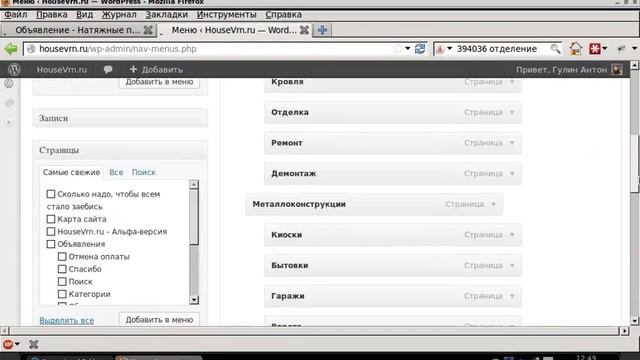Check the Сколько надо, чтобы всем page
Image resolution: width=640 pixels, height=360 pixels.
(51, 194)
